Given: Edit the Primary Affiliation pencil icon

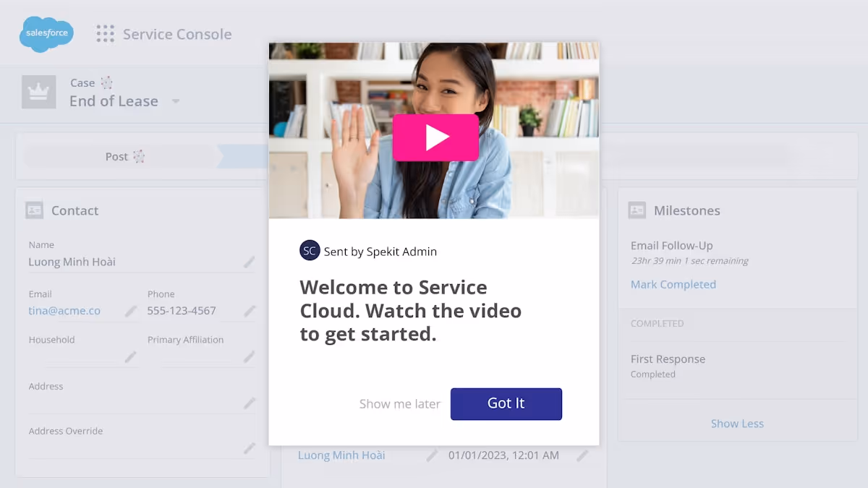Looking at the screenshot, I should point(250,356).
